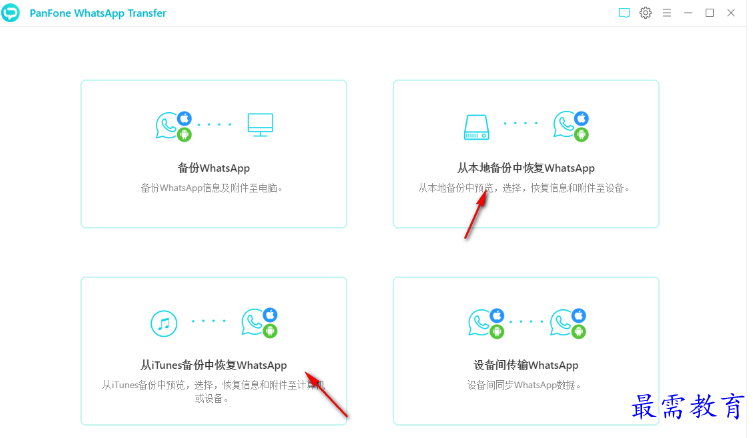This screenshot has height=438, width=753.
Task: Click WhatsApp icon in 从本地备份中恢复 card
Action: (x=571, y=126)
